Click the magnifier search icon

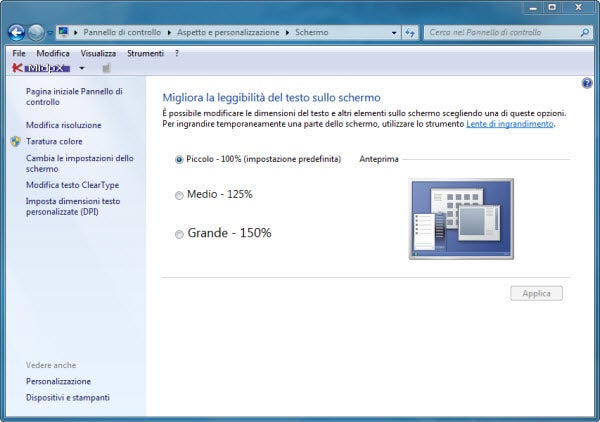(x=584, y=33)
